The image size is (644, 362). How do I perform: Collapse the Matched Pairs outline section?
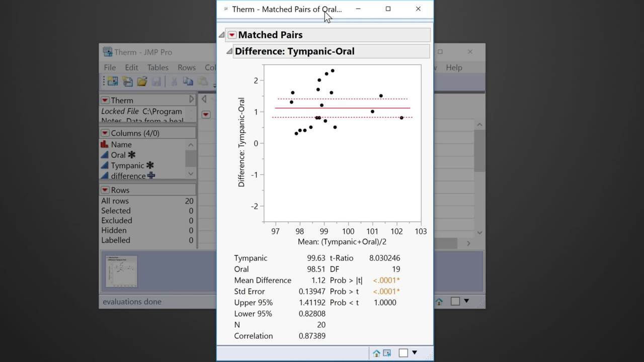click(221, 35)
